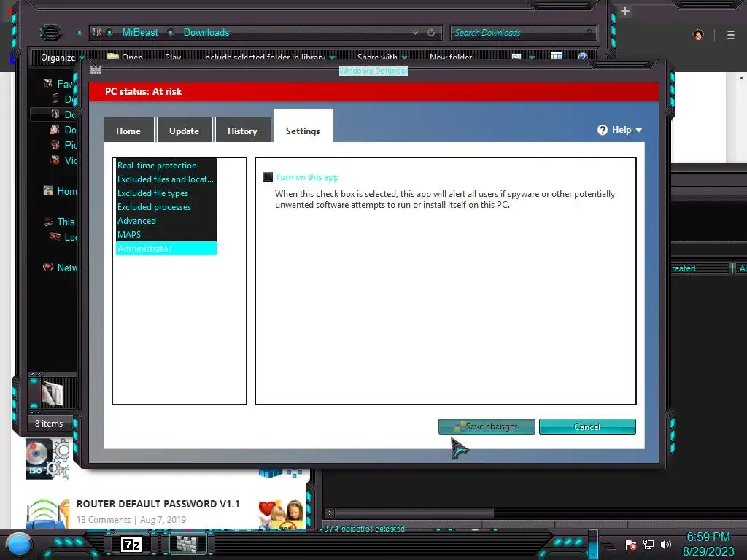Select Excluded files and locations

click(x=166, y=179)
